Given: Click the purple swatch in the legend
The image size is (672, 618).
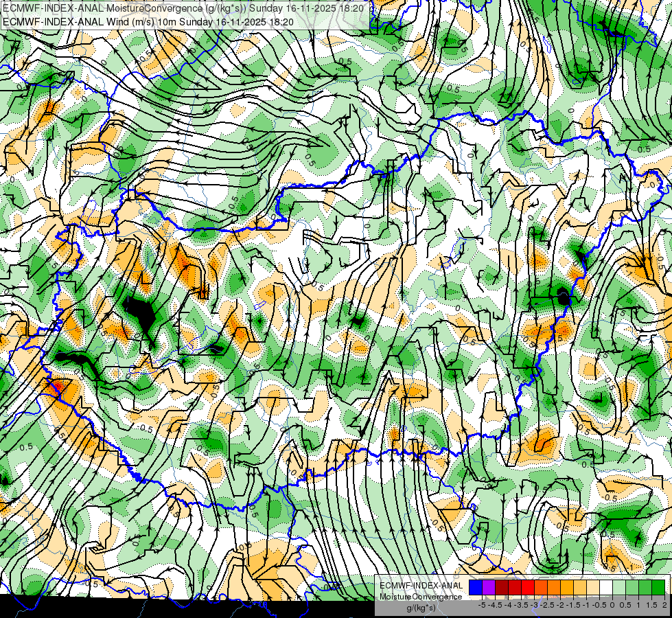Looking at the screenshot, I should (x=489, y=587).
